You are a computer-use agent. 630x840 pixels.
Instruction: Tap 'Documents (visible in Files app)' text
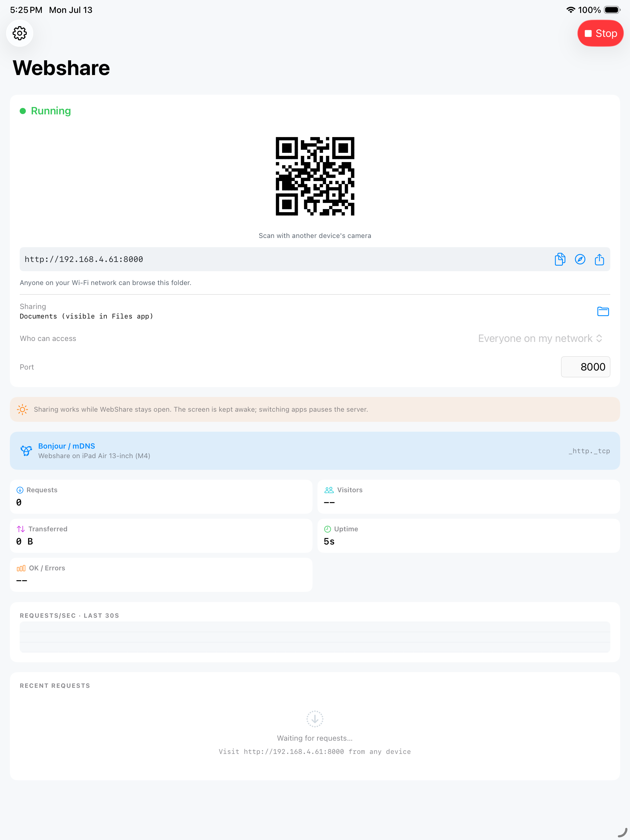click(x=87, y=316)
